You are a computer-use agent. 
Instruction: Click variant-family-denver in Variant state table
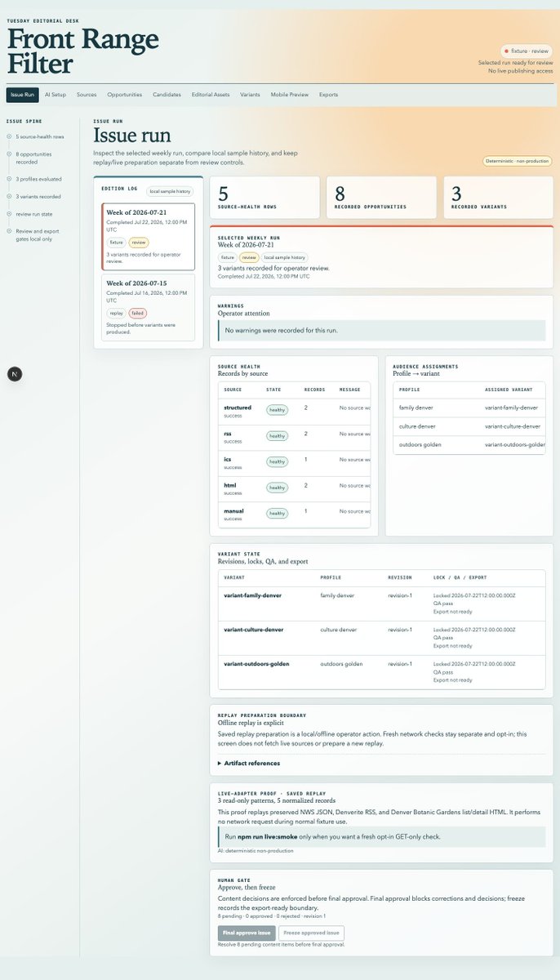click(x=252, y=595)
